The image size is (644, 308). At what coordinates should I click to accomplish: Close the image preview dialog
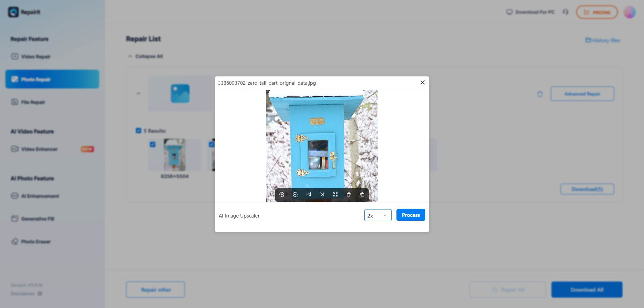pos(423,82)
